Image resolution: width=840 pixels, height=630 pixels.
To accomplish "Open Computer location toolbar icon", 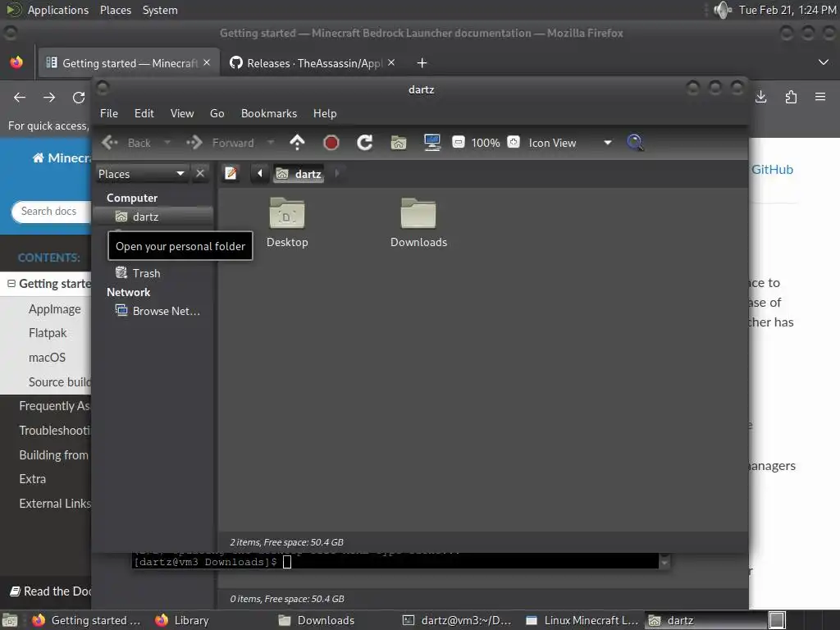I will (431, 143).
